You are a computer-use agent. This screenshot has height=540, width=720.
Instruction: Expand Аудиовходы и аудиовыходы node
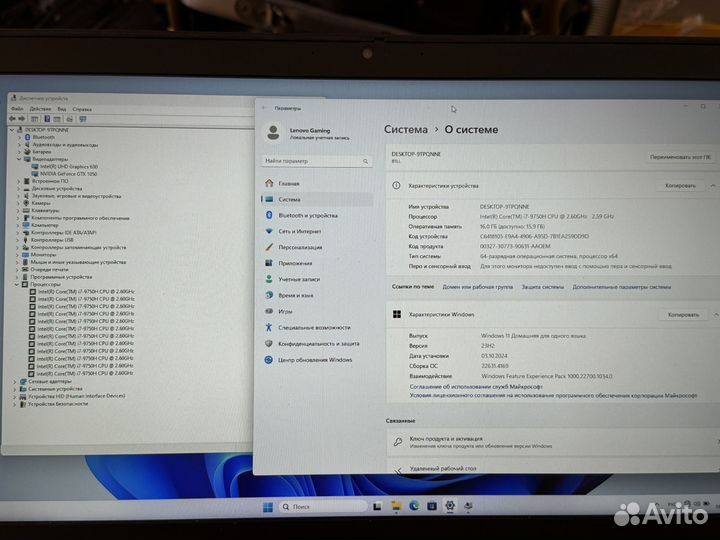tap(19, 145)
